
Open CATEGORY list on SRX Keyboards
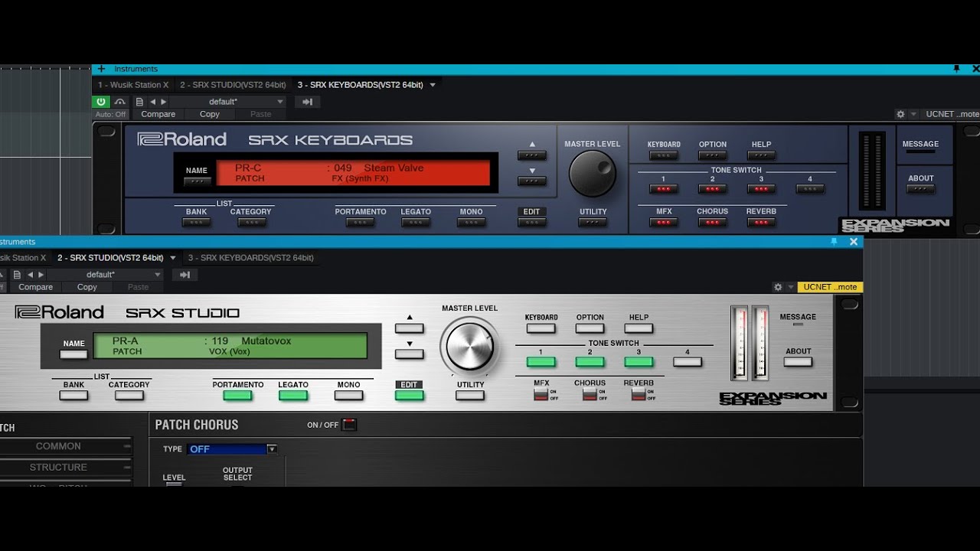[251, 223]
